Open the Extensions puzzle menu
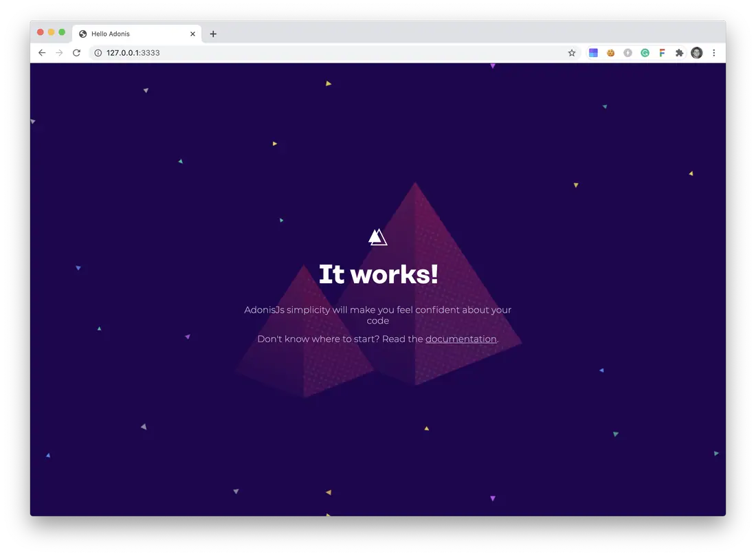Image resolution: width=756 pixels, height=556 pixels. [x=679, y=52]
